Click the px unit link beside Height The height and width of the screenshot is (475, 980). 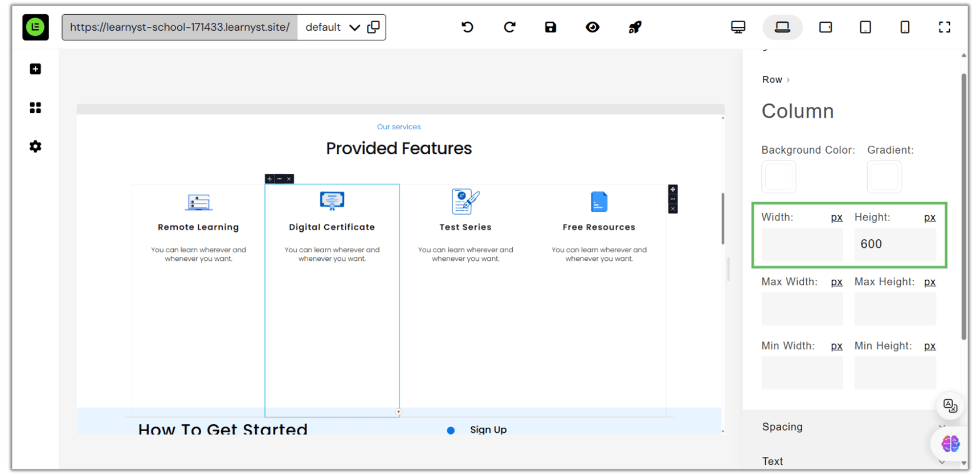pyautogui.click(x=929, y=218)
